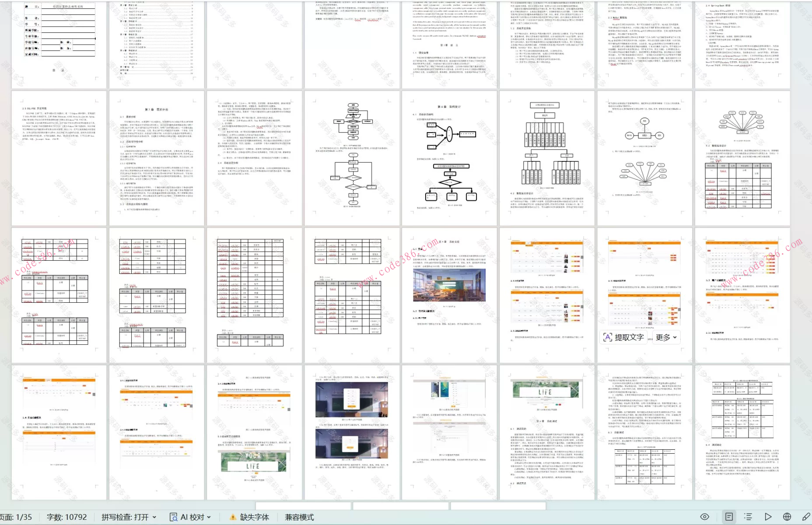This screenshot has width=812, height=525.
Task: Expand the 更多 dropdown
Action: coord(666,337)
